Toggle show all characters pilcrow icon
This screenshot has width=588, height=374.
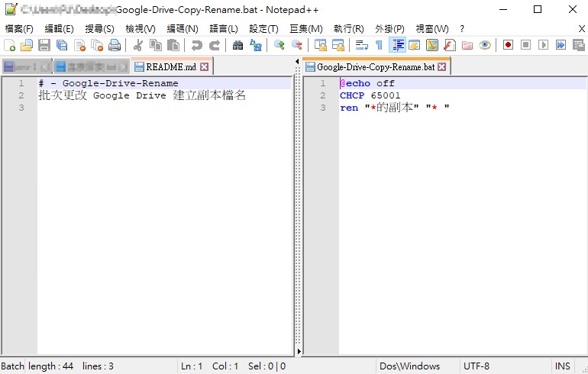click(379, 45)
